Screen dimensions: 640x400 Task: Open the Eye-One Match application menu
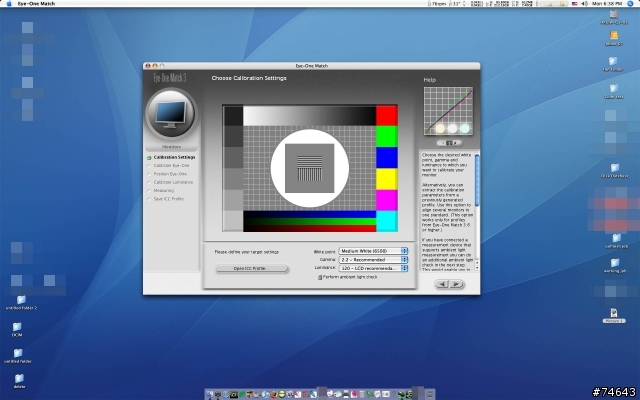(36, 3)
